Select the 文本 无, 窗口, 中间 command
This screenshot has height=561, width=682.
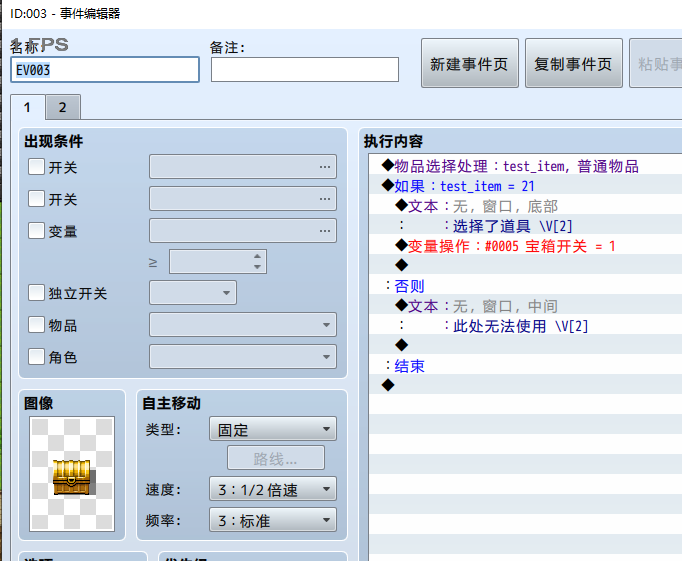(525, 306)
